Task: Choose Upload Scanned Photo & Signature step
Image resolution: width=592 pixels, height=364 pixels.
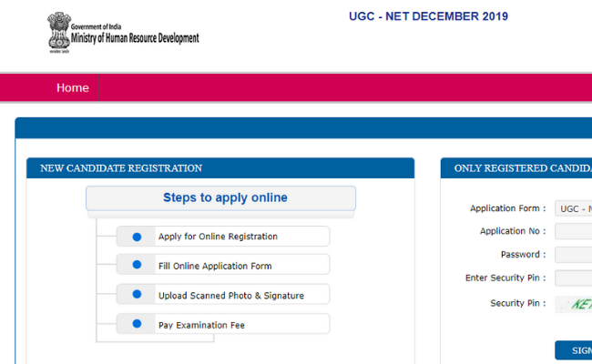Action: point(230,295)
